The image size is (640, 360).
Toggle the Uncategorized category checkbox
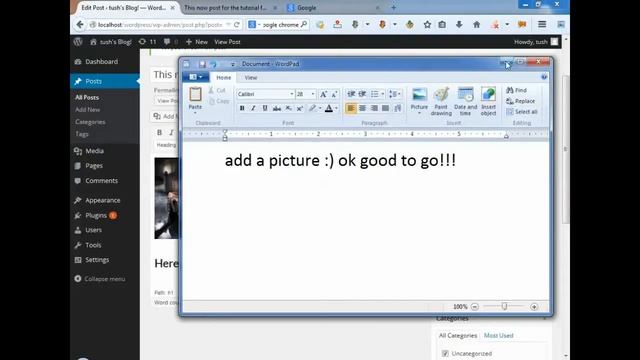(x=445, y=353)
